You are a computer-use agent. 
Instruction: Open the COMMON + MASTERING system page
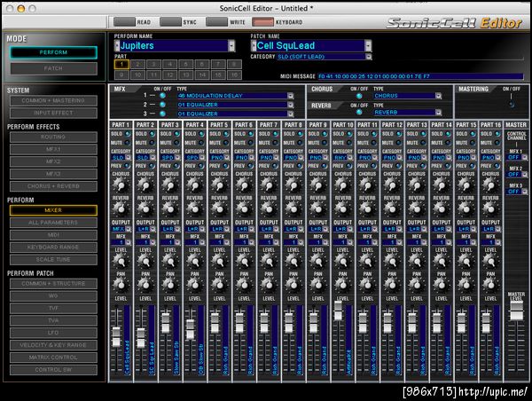coord(53,101)
